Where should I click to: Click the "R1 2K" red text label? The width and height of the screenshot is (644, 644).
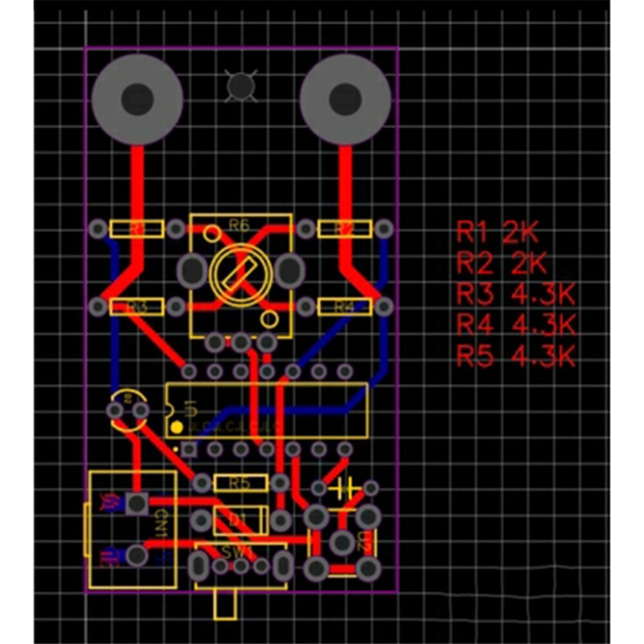pos(497,232)
